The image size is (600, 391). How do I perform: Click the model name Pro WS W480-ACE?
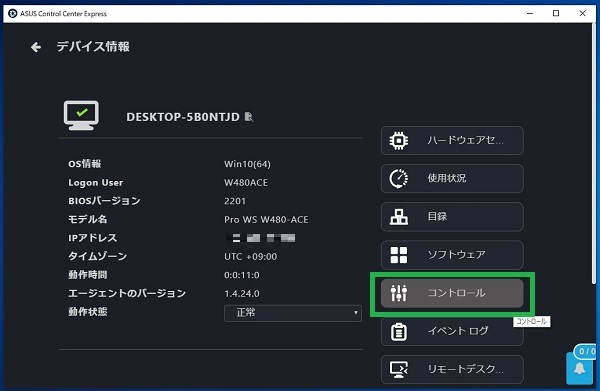point(266,220)
